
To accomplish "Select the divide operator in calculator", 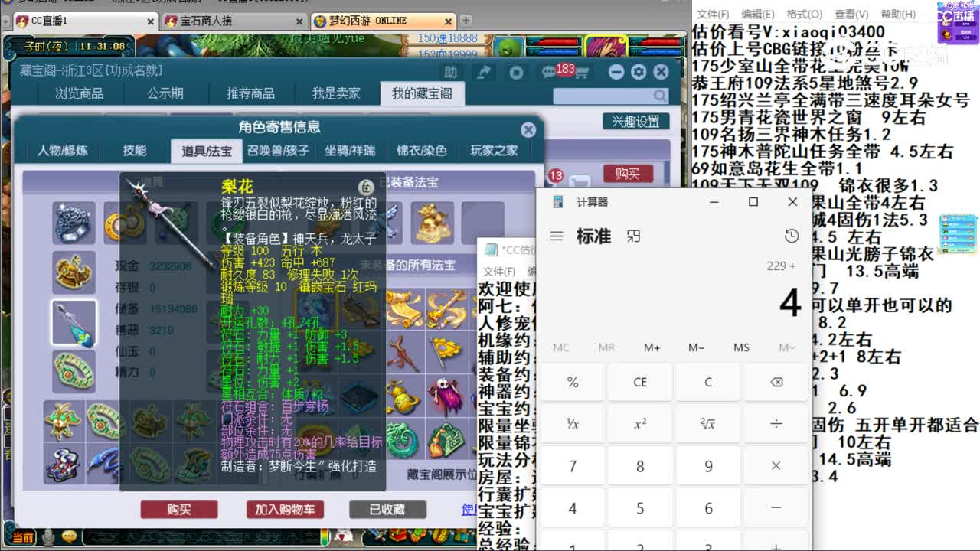I will (776, 423).
